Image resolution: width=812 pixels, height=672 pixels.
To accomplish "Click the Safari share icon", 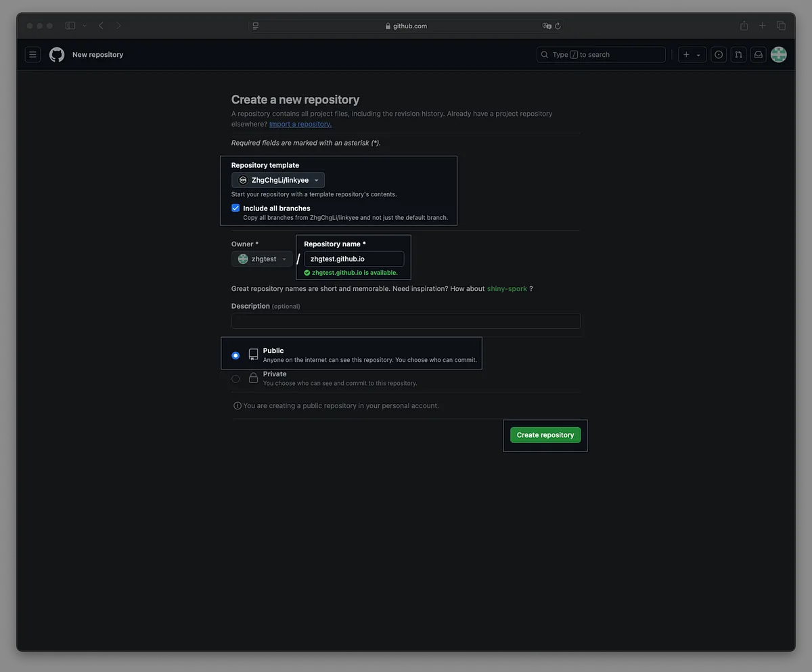I will 744,26.
